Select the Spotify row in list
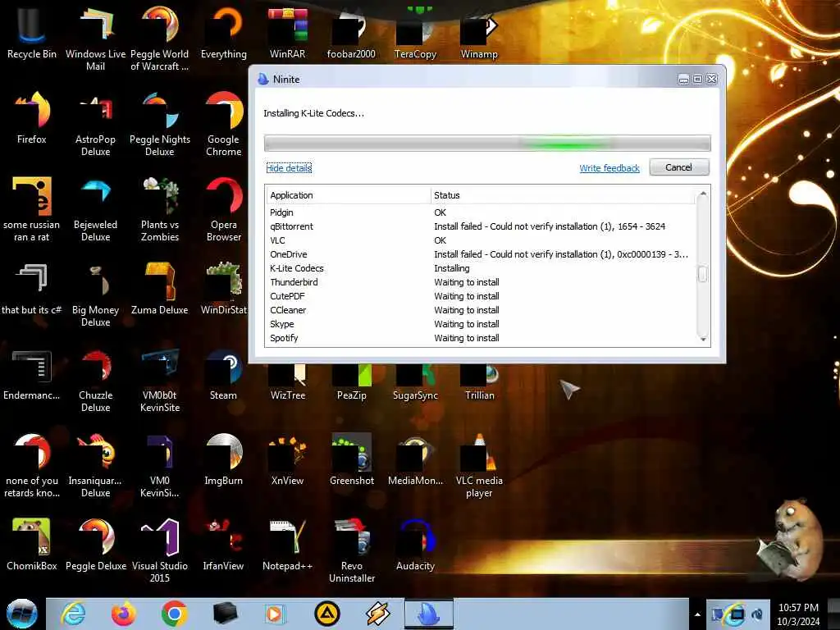 (481, 337)
